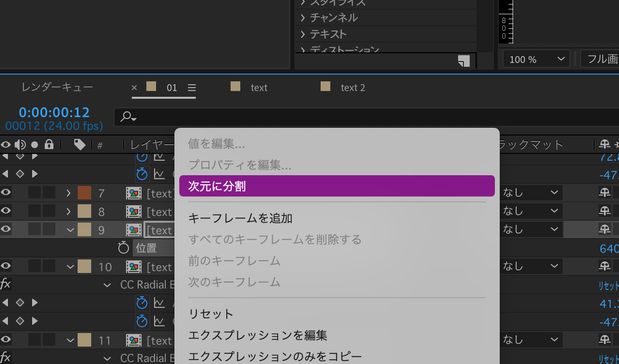
Task: Choose リセット in the context menu
Action: 210,314
